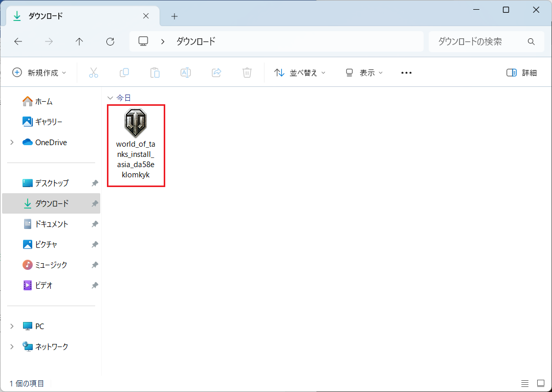Click the share icon in toolbar

[x=216, y=73]
